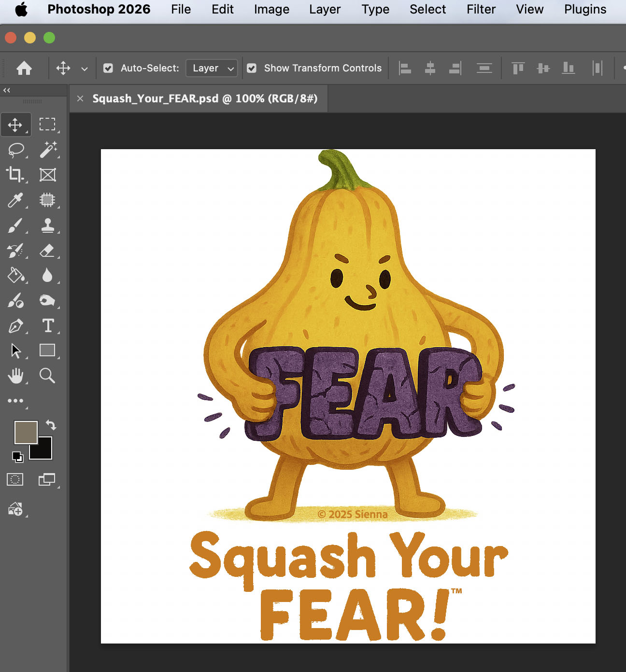Screen dimensions: 626x672
Task: Choose the Path Selection arrow tool
Action: 15,350
